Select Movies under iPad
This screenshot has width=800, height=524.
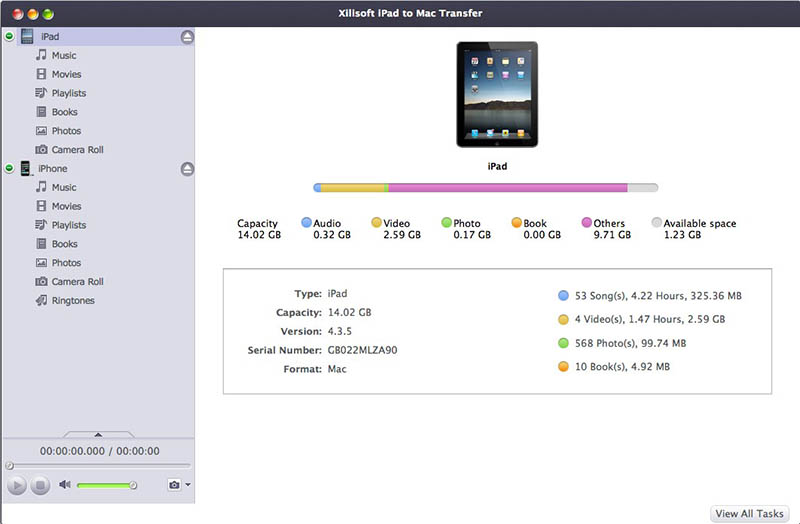tap(66, 74)
